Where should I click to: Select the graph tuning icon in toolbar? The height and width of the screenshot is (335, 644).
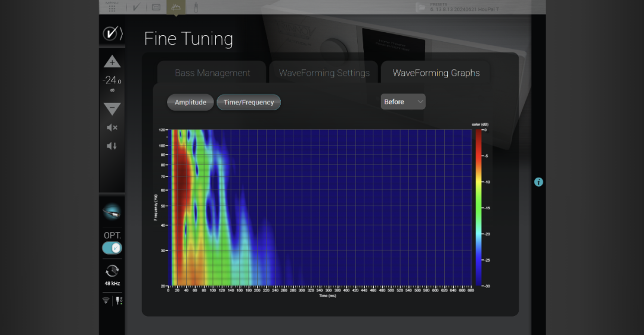(176, 7)
